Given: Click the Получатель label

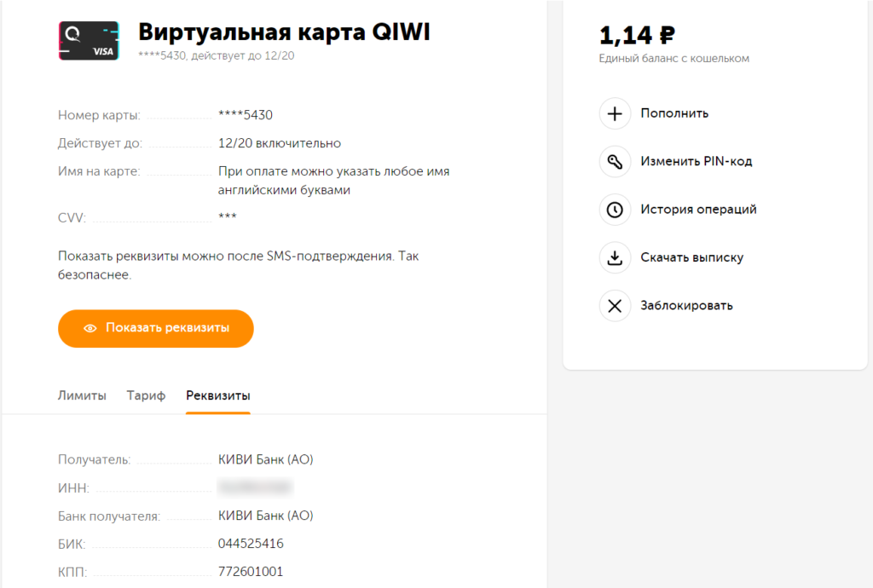Looking at the screenshot, I should (94, 459).
